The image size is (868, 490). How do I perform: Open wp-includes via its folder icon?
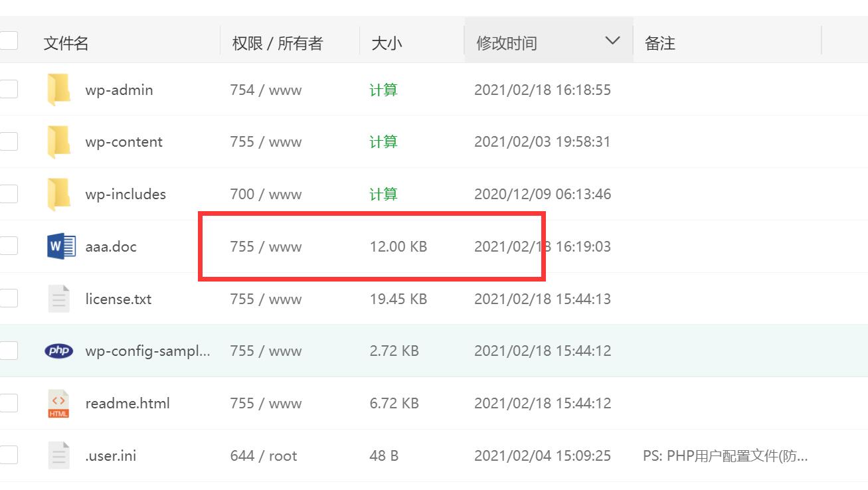[x=58, y=194]
